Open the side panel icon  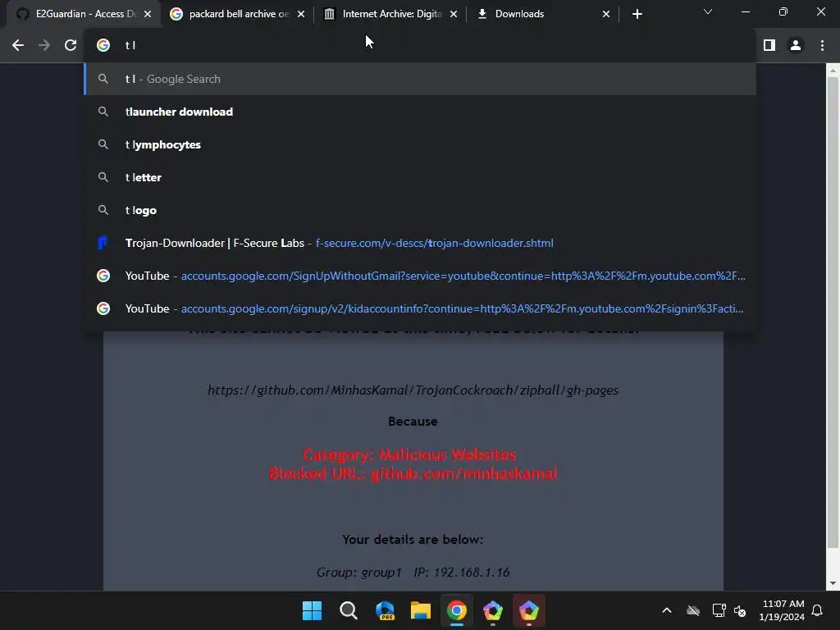tap(769, 46)
